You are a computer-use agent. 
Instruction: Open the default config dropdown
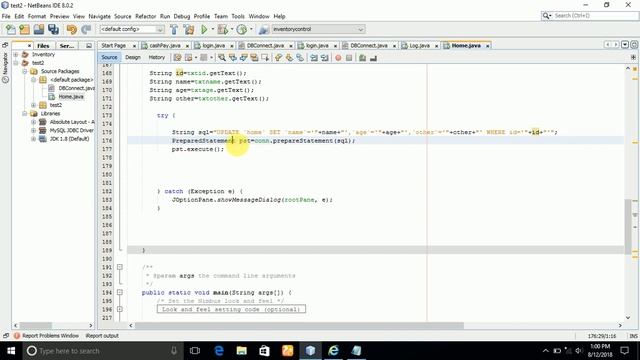pyautogui.click(x=132, y=29)
